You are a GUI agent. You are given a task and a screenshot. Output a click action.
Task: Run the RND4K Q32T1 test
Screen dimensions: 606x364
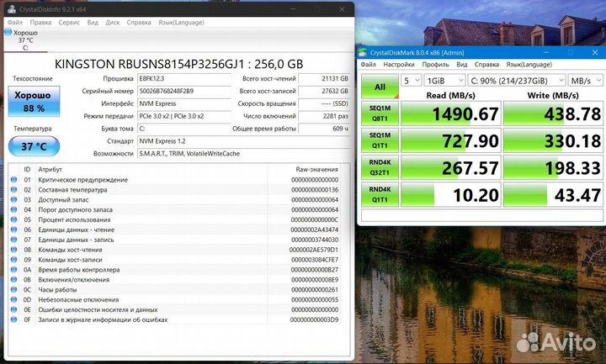[380, 167]
